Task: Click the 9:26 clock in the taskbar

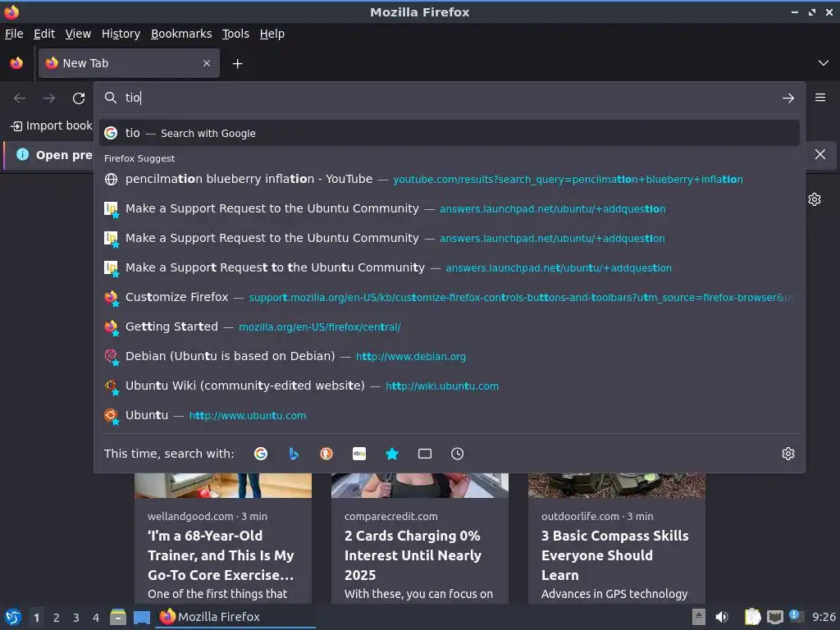Action: click(824, 617)
